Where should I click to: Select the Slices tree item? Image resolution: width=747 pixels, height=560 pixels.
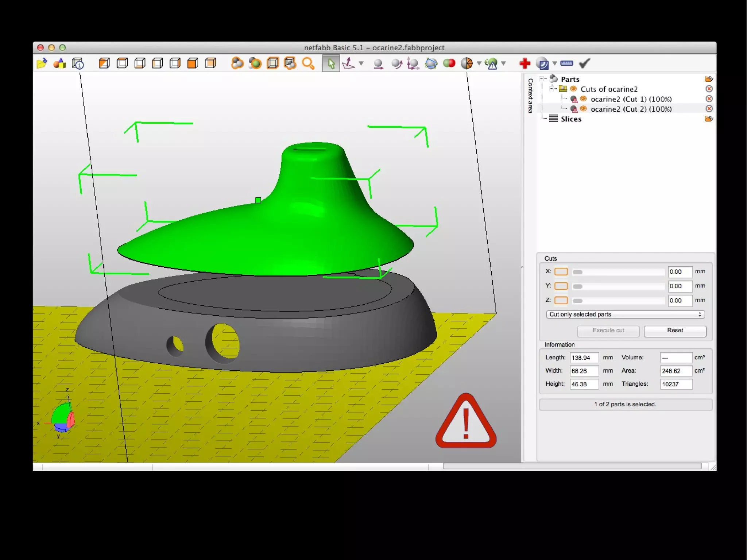(571, 119)
